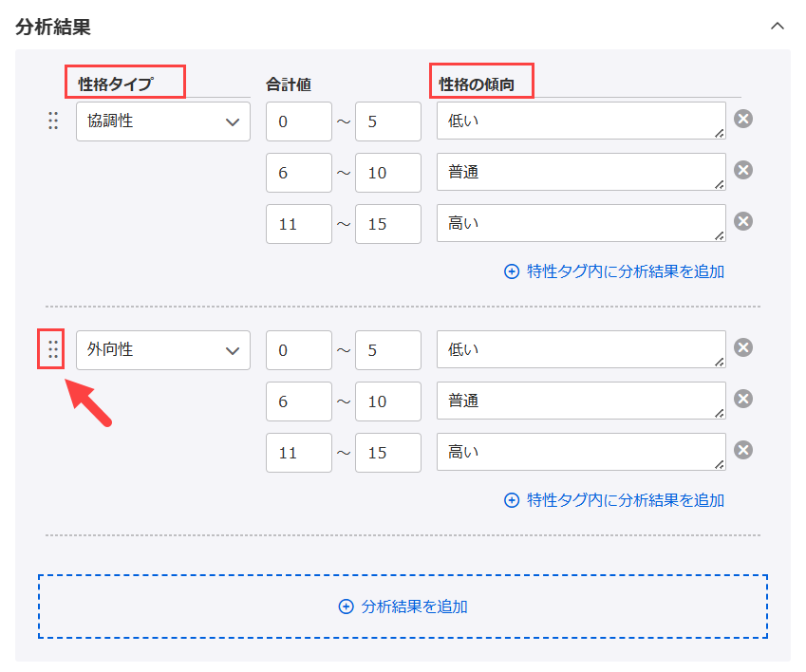This screenshot has height=672, width=806.
Task: Add analysis result within 外向性 tag
Action: [x=615, y=500]
